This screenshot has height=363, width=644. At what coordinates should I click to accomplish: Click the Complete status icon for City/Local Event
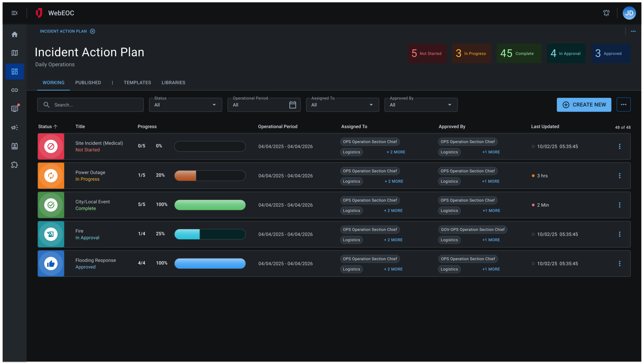click(51, 205)
